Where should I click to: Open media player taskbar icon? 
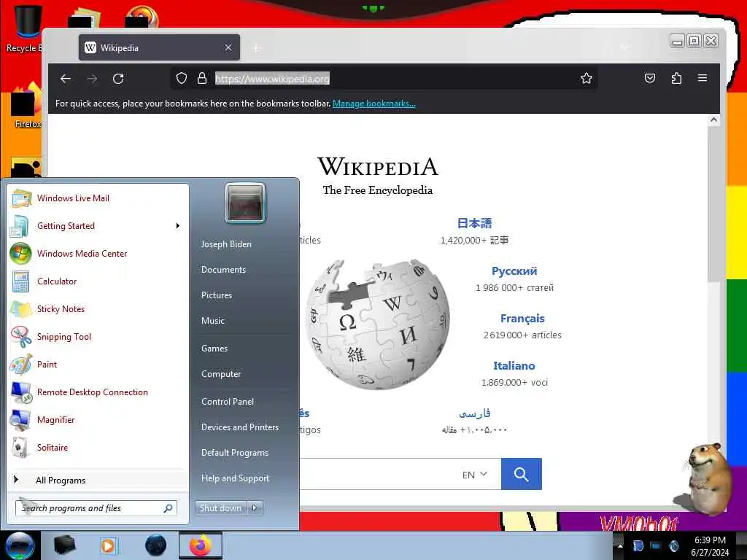coord(108,545)
